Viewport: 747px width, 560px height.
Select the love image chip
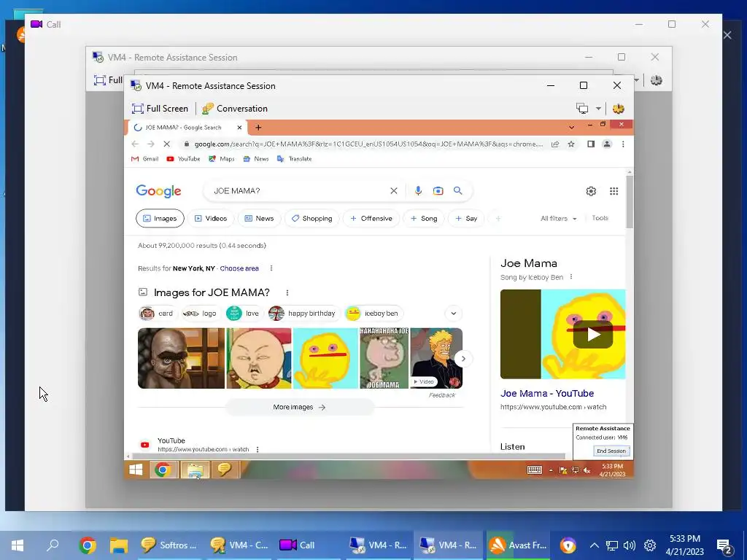click(244, 314)
